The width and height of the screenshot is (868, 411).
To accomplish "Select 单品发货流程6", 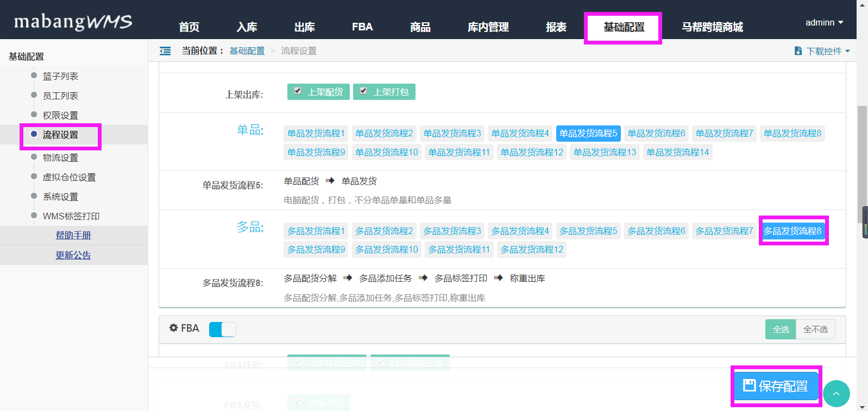I will (656, 134).
